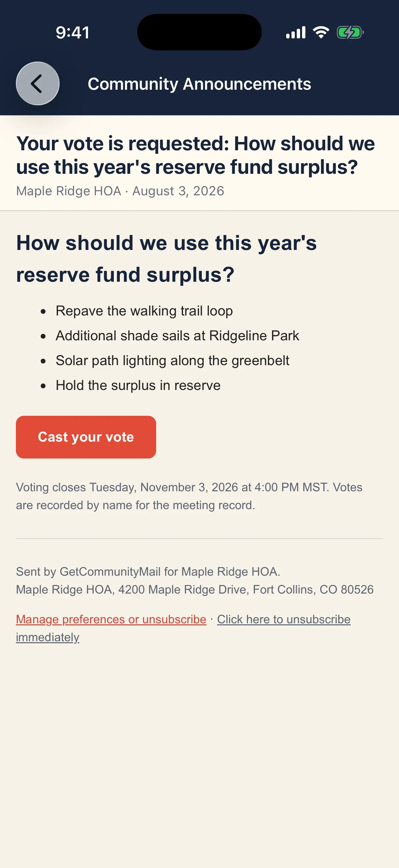Image resolution: width=399 pixels, height=868 pixels.
Task: Tap the battery charging icon
Action: [x=350, y=32]
